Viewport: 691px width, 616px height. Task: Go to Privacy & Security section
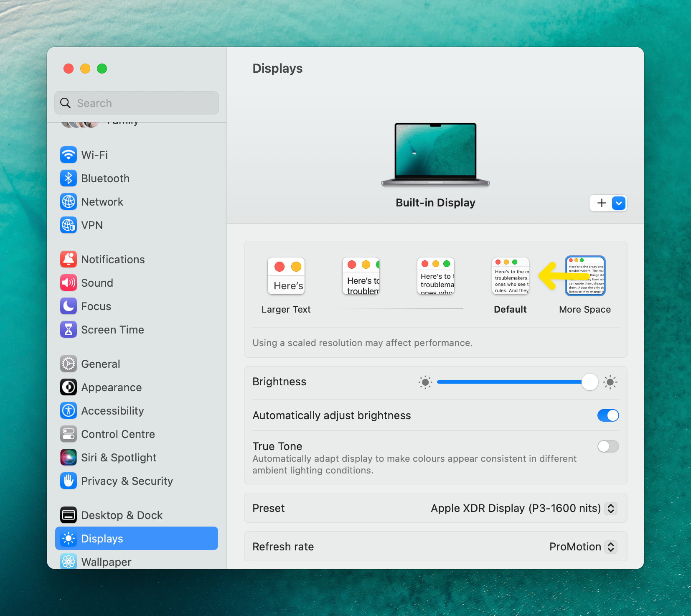(x=127, y=481)
